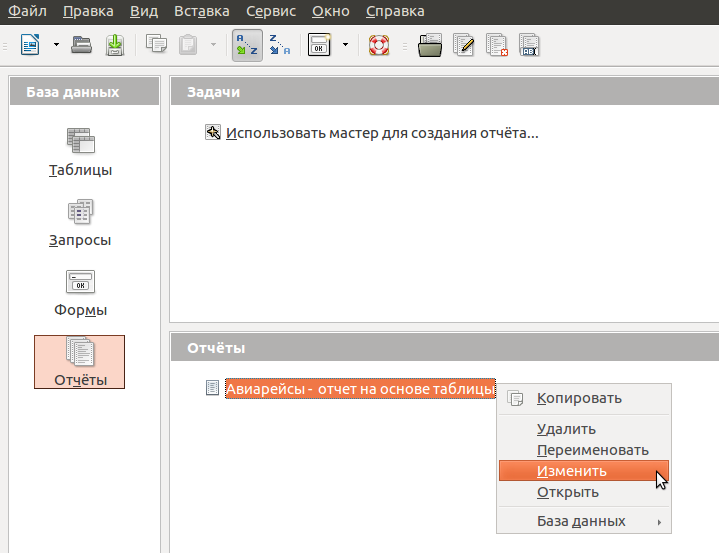This screenshot has width=719, height=553.
Task: Choose Изменить from context menu
Action: point(584,470)
